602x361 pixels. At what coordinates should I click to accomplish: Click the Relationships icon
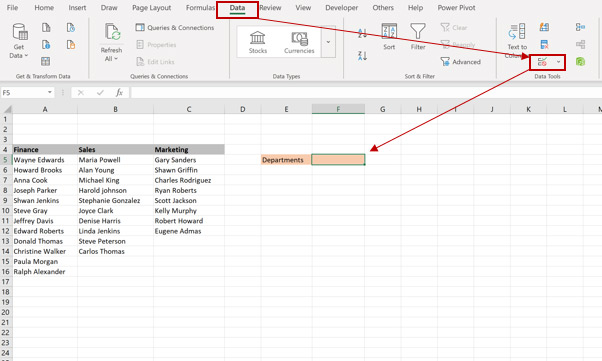[580, 45]
